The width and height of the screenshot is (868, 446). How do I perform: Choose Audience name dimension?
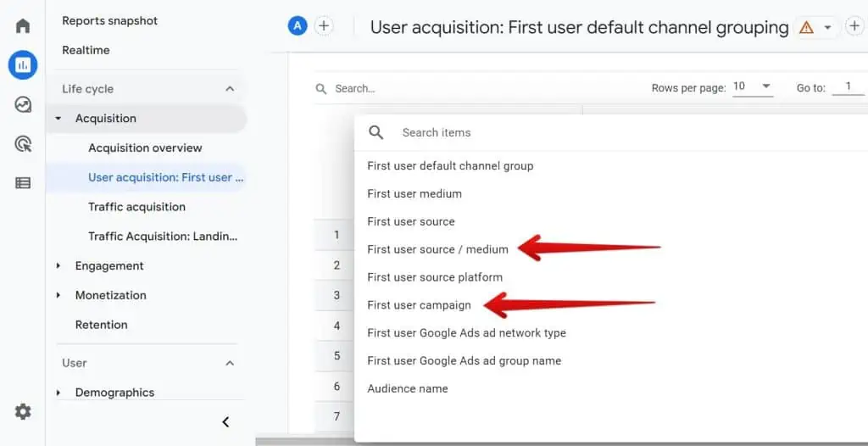pos(408,388)
